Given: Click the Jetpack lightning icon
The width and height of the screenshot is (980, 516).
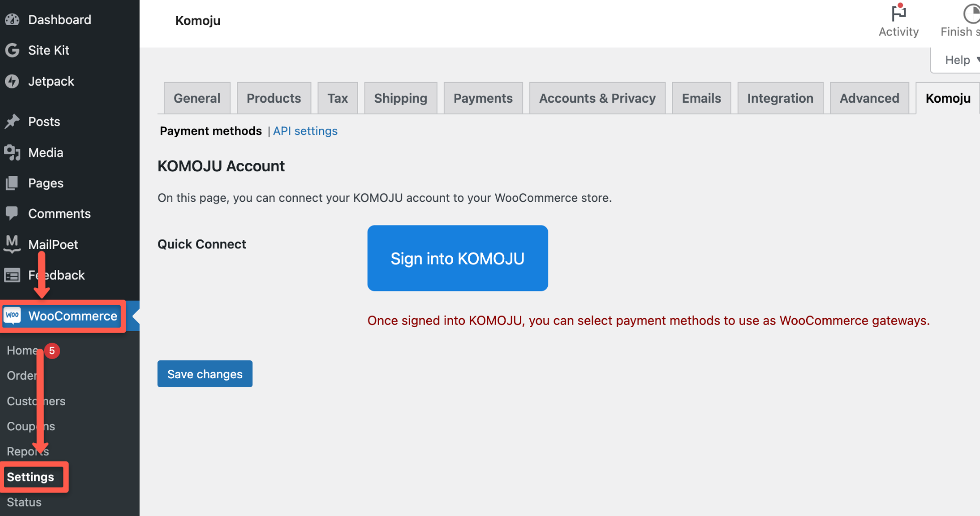Looking at the screenshot, I should (12, 81).
